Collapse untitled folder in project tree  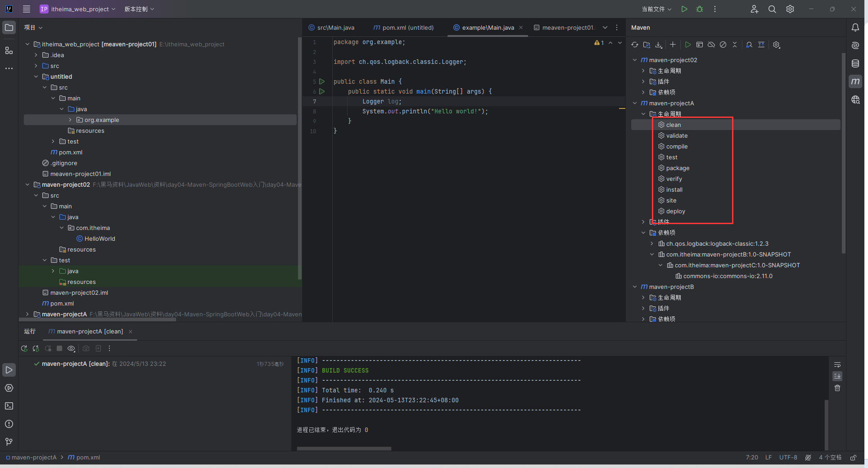pos(36,76)
